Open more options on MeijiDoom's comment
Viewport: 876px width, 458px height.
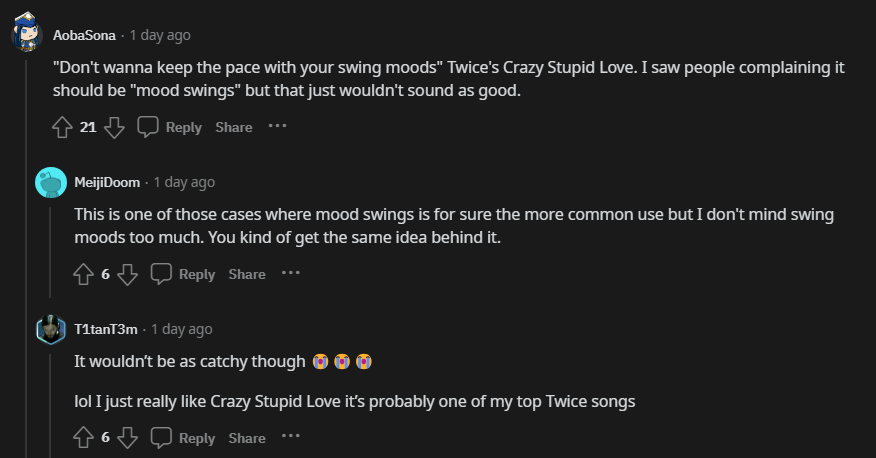(291, 273)
